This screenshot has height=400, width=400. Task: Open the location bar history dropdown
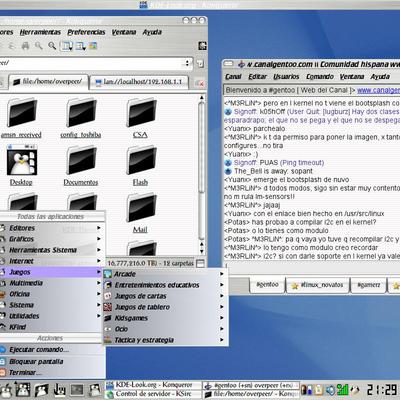tap(187, 63)
